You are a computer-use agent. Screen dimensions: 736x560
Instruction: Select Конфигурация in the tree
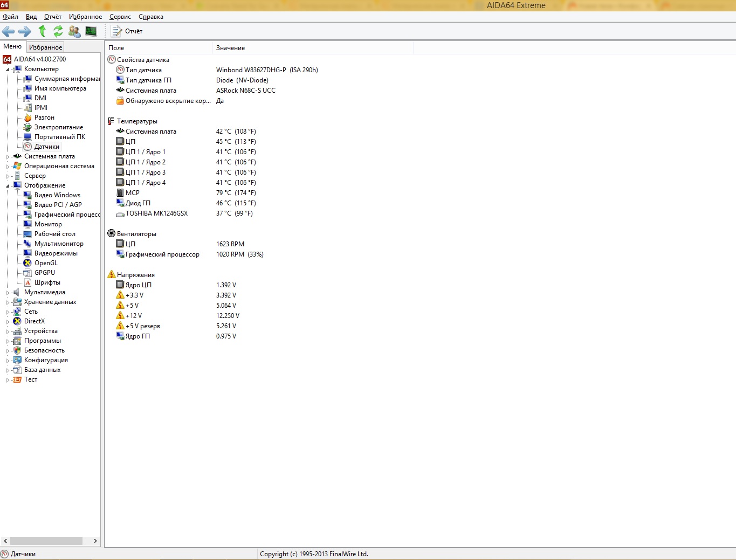pos(46,360)
